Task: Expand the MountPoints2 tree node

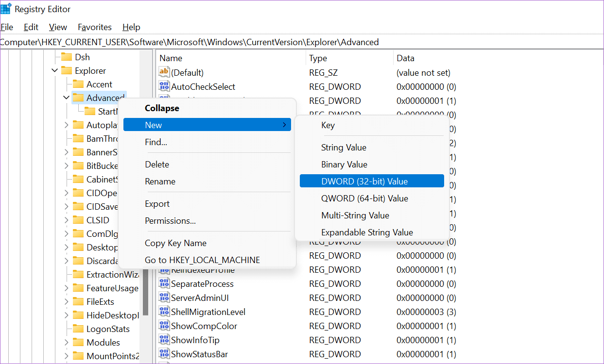Action: (66, 356)
